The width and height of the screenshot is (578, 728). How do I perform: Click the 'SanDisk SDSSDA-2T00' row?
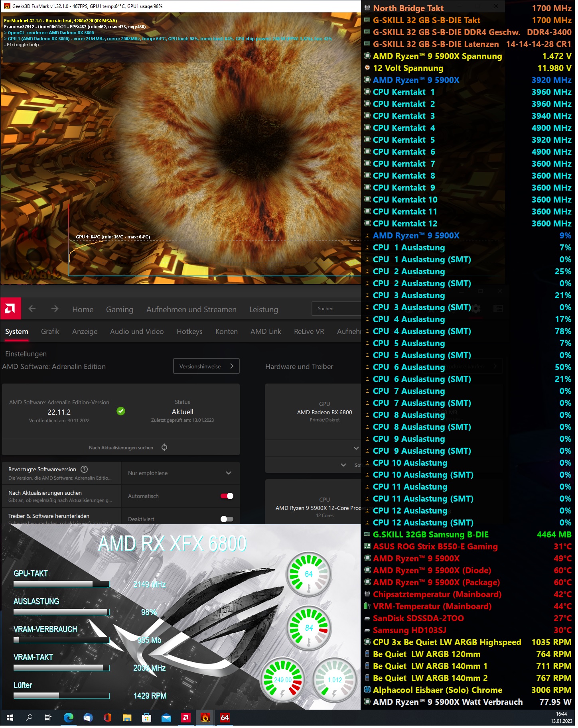(468, 618)
